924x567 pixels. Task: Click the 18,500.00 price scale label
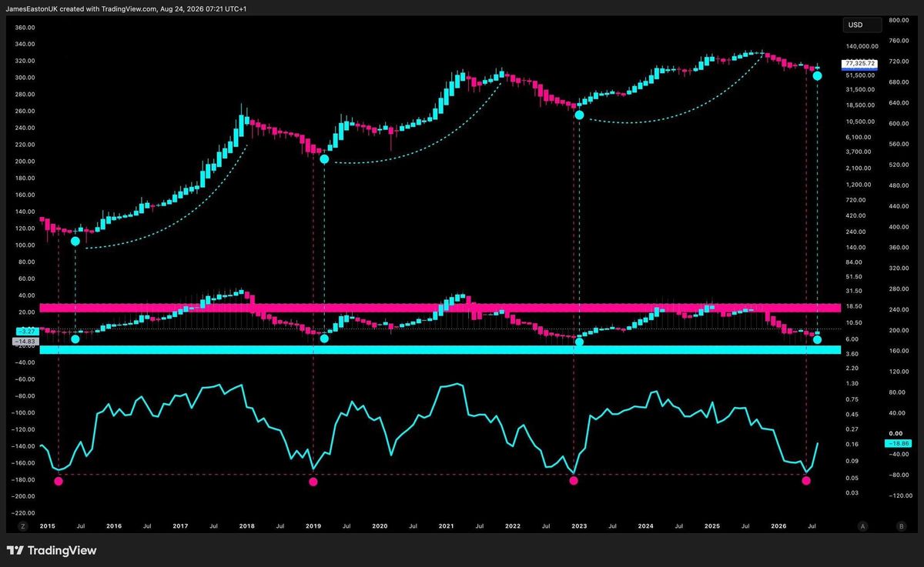861,105
